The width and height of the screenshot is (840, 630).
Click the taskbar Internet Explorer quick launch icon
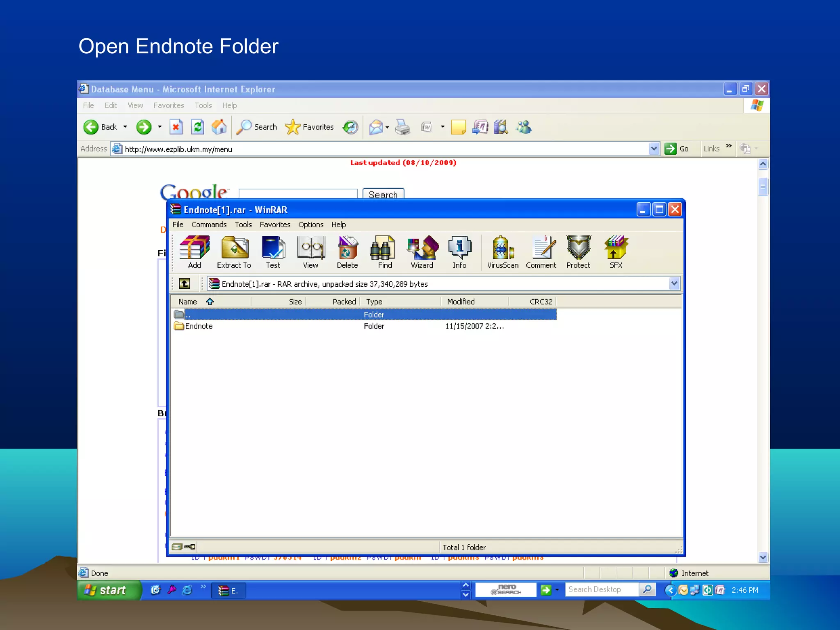point(187,590)
